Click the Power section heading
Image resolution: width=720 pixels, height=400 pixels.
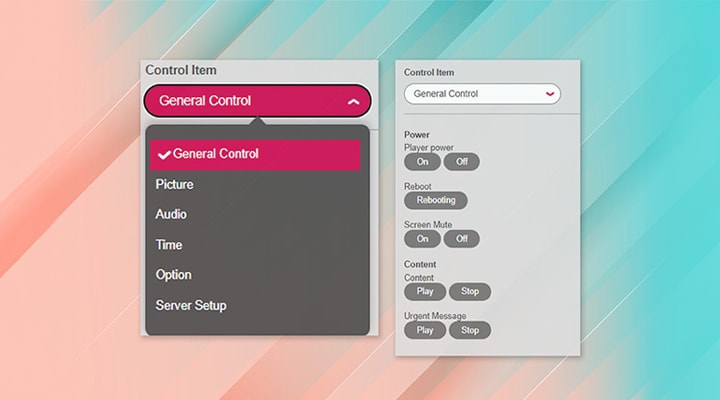click(416, 135)
